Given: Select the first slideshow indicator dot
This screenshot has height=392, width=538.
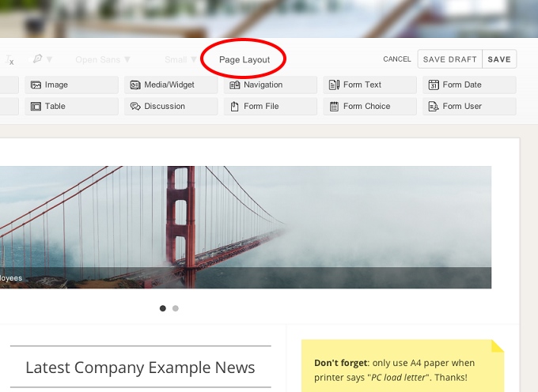Looking at the screenshot, I should click(x=163, y=308).
